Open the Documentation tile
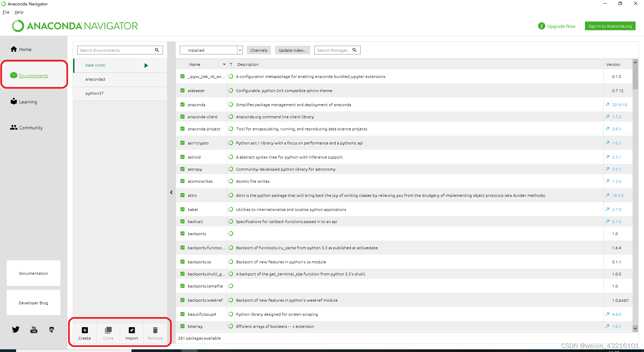 point(34,273)
